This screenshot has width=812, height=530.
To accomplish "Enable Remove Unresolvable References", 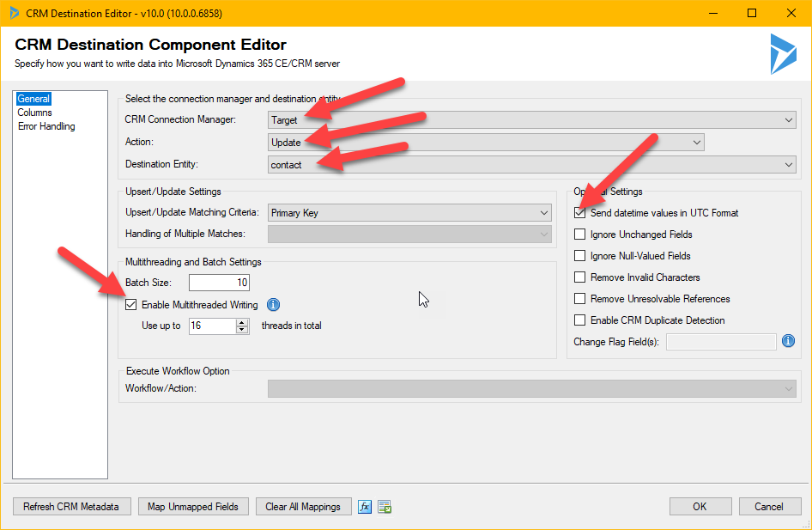I will pos(579,298).
